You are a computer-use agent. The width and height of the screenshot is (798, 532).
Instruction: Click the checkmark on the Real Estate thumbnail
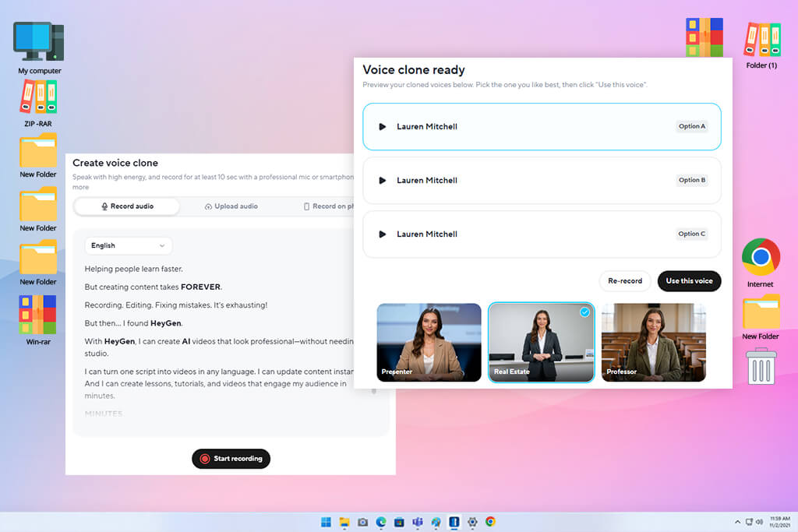click(584, 312)
